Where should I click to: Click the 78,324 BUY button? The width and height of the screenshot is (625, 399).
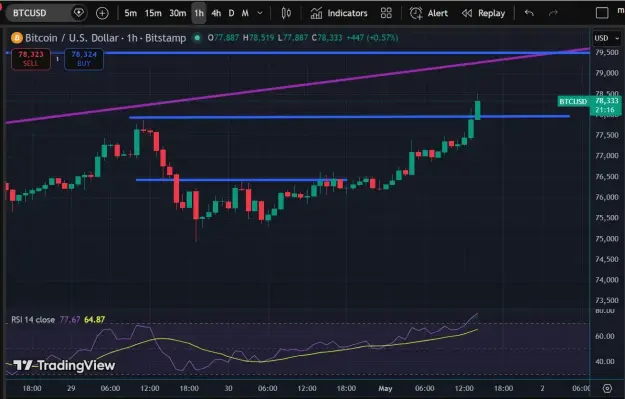click(84, 59)
